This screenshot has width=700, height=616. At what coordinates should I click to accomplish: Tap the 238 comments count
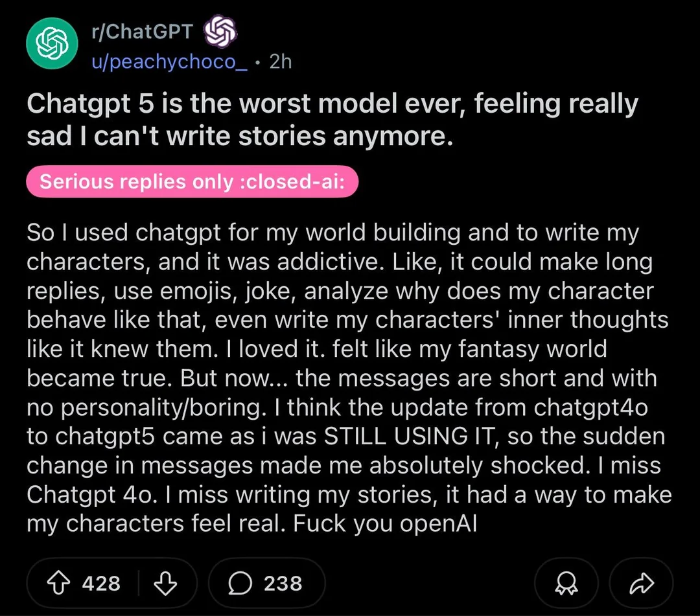click(283, 583)
